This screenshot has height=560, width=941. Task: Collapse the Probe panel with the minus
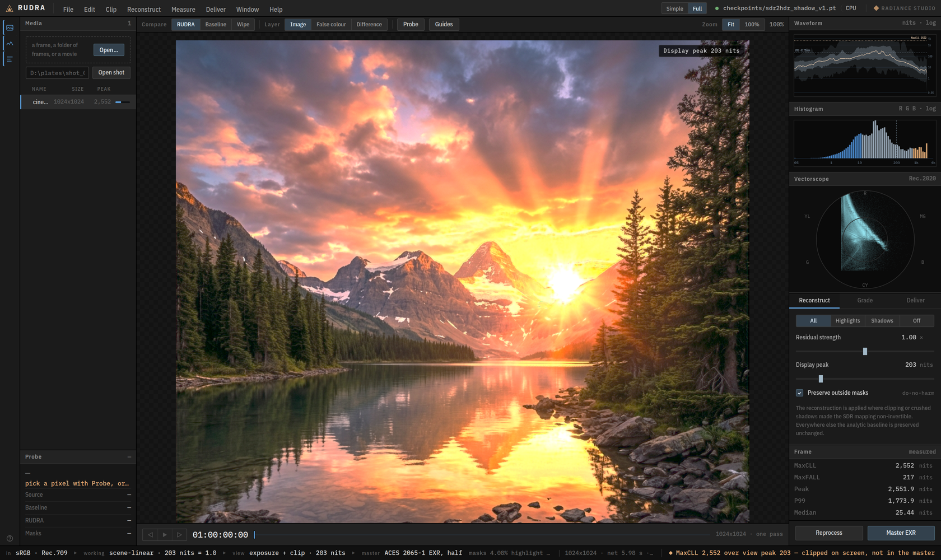tap(129, 457)
